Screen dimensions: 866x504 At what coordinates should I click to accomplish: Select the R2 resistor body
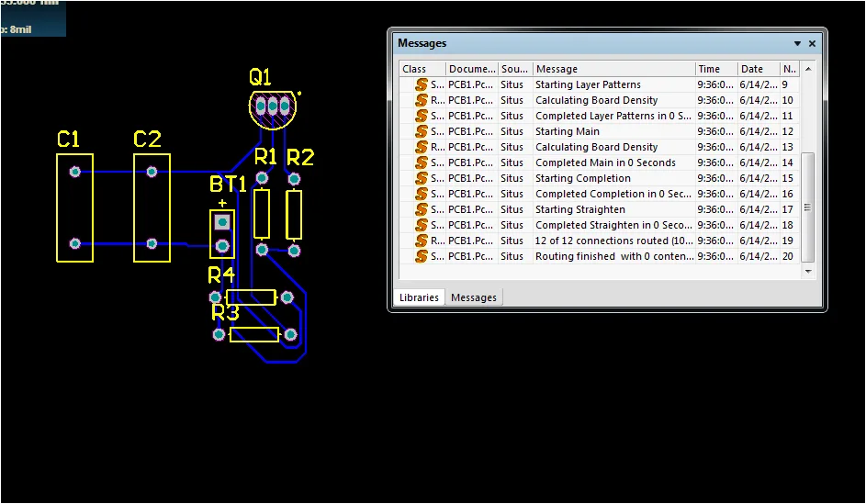coord(294,215)
